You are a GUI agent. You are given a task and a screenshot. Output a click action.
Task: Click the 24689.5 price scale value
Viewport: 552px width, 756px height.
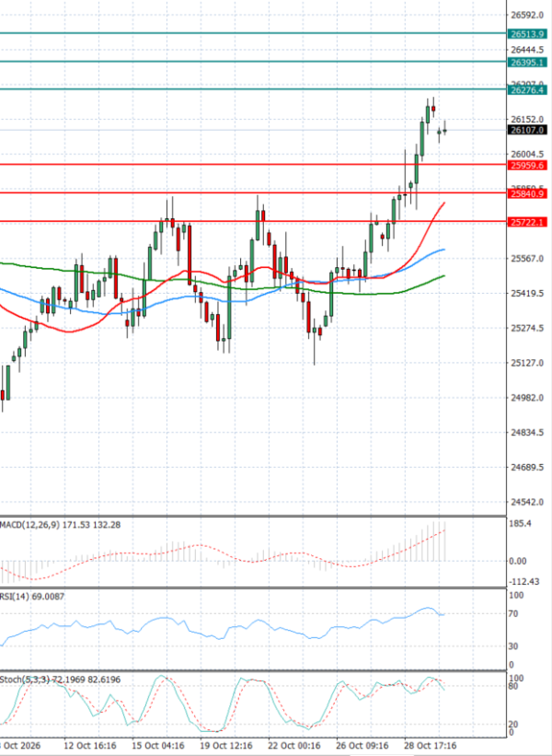pos(527,467)
